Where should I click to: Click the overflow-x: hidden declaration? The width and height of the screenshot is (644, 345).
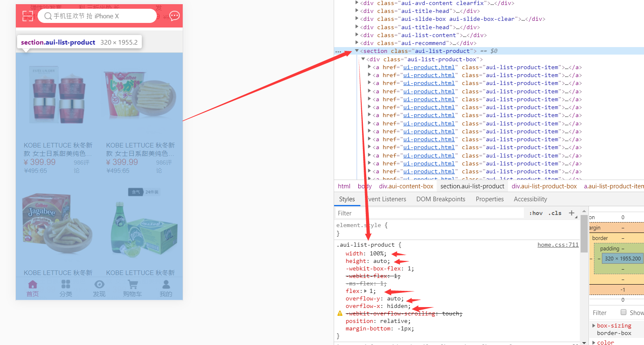(378, 306)
